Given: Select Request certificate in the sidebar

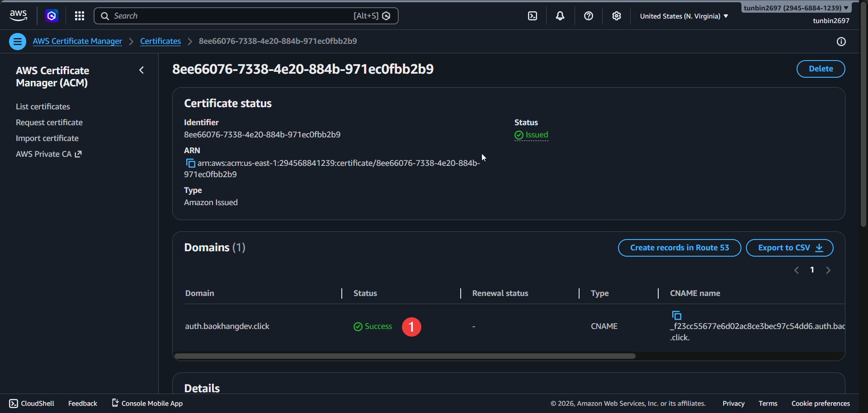Looking at the screenshot, I should [49, 122].
